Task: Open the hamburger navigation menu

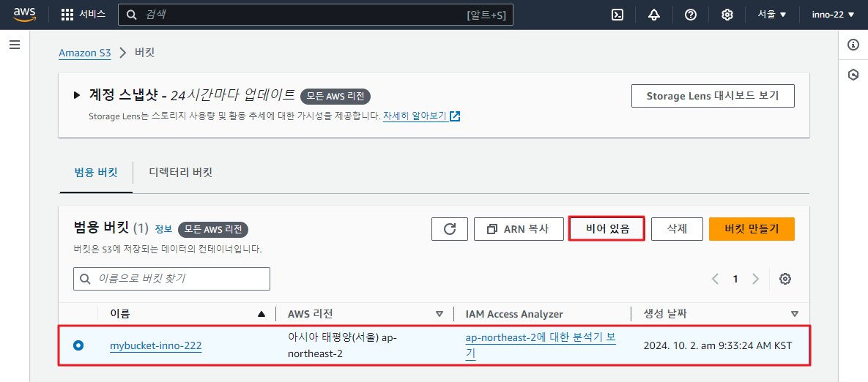Action: 15,45
